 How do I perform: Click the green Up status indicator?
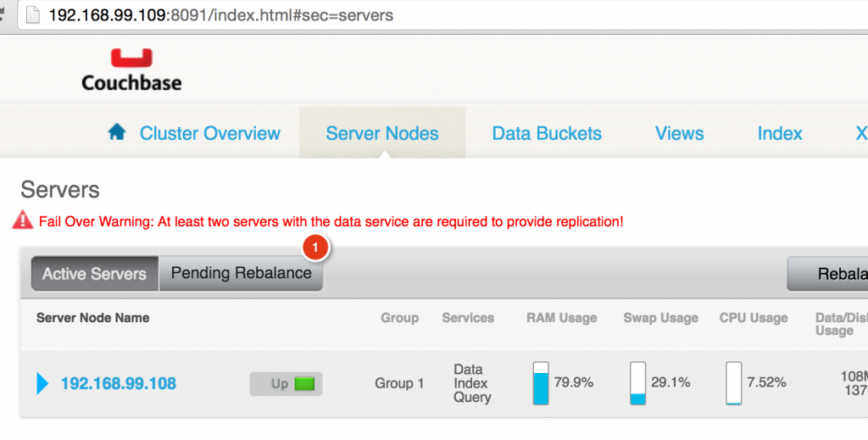click(x=304, y=383)
